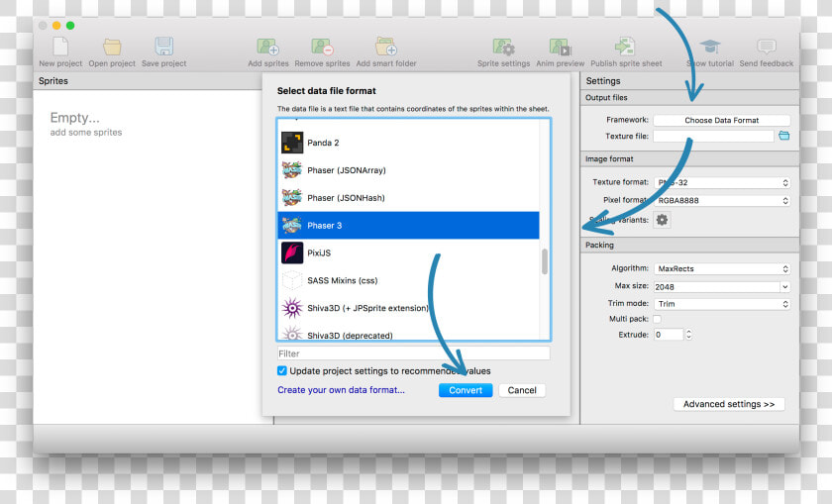832x504 pixels.
Task: Open scaling variants gear button
Action: 662,220
